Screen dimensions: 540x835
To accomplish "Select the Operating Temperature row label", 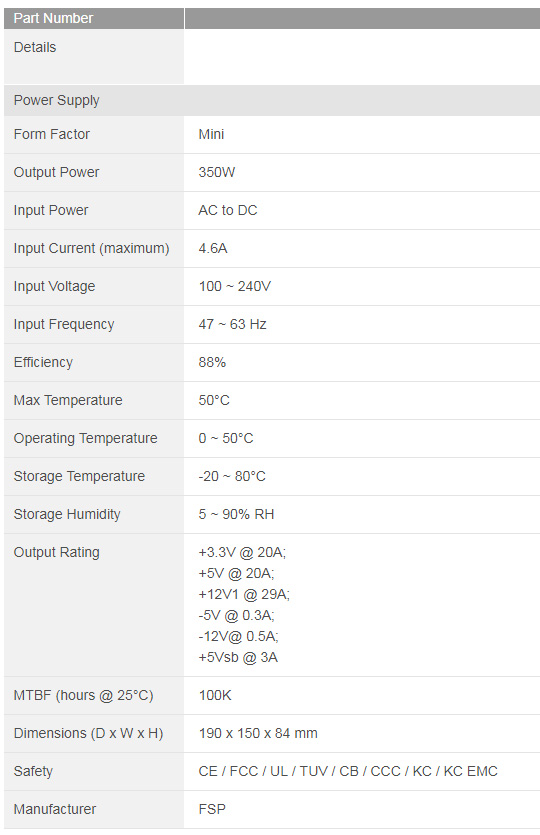I will click(85, 438).
